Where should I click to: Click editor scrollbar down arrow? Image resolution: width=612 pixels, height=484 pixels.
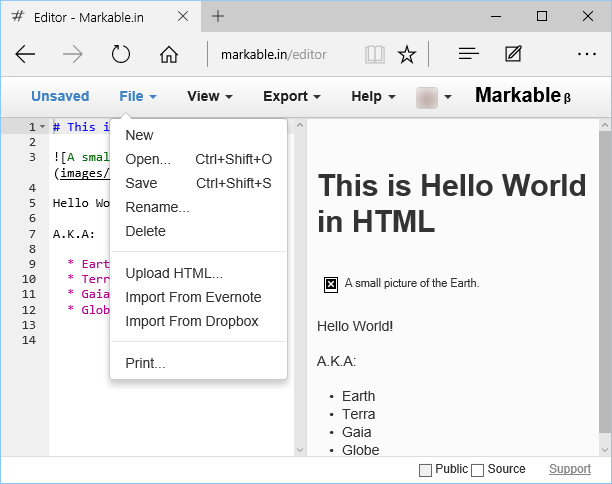300,450
